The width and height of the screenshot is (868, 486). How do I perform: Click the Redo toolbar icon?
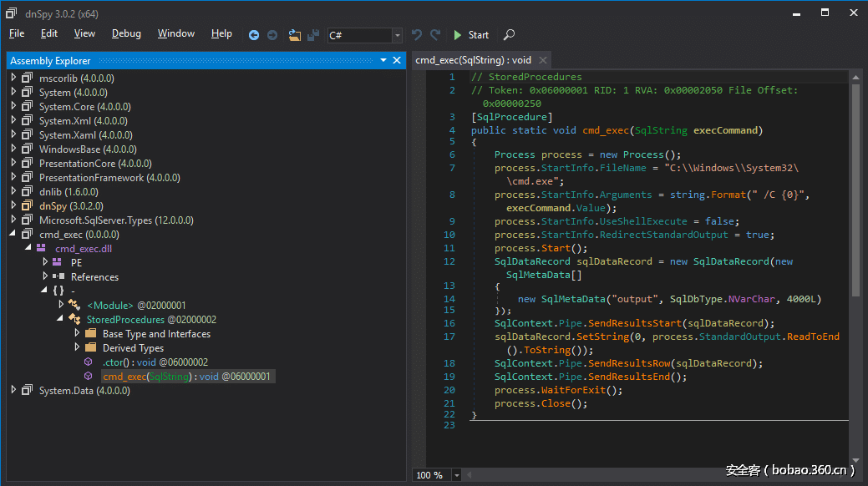(435, 35)
